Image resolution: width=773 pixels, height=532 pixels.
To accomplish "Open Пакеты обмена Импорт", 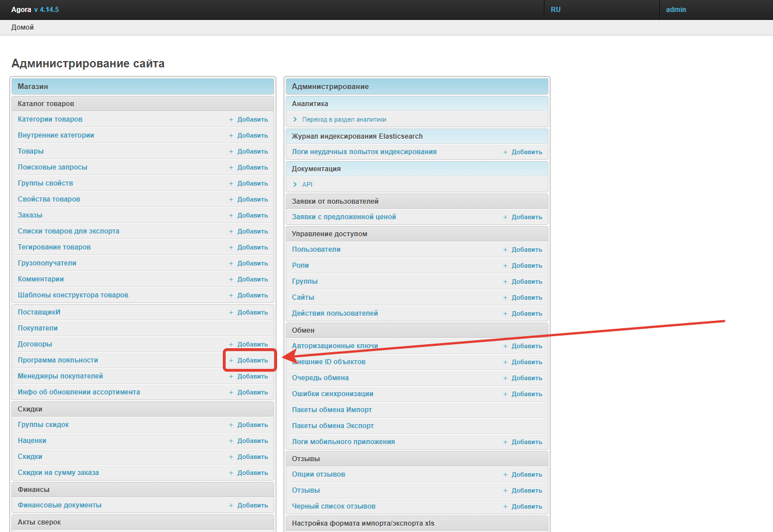I will point(331,410).
